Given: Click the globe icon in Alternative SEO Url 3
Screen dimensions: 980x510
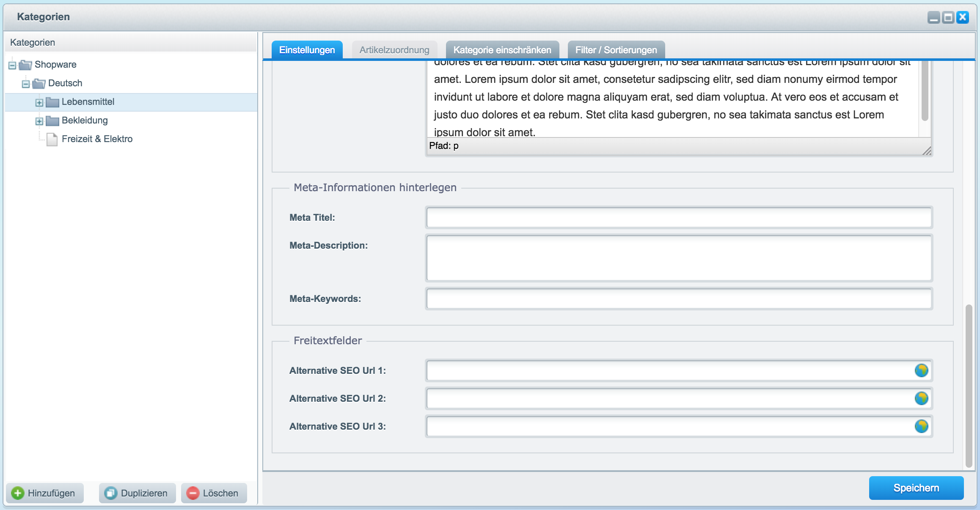Looking at the screenshot, I should click(921, 426).
